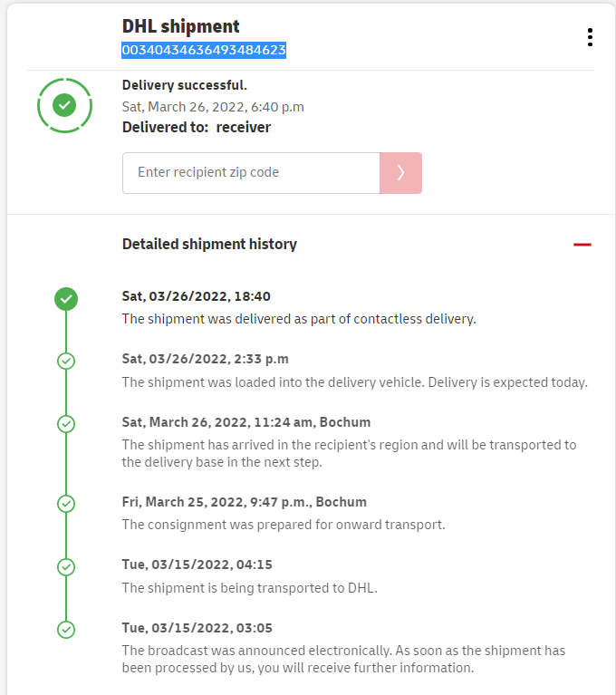The height and width of the screenshot is (695, 616).
Task: Click the Delivered to: receiver line
Action: pyautogui.click(x=197, y=128)
